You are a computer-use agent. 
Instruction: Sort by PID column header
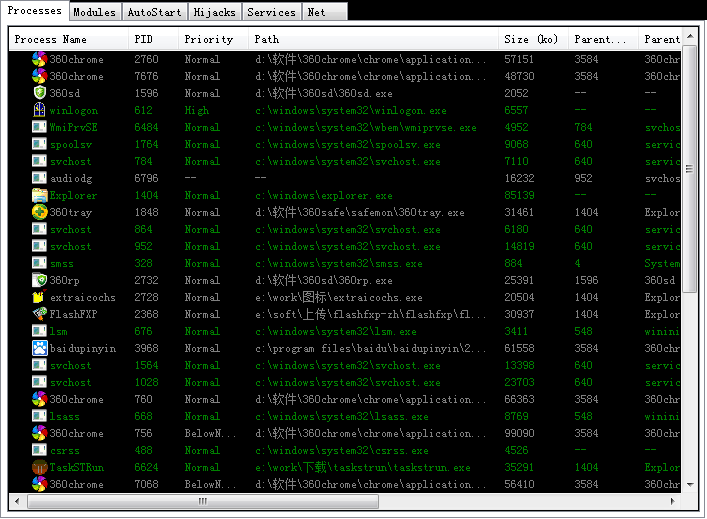click(153, 39)
